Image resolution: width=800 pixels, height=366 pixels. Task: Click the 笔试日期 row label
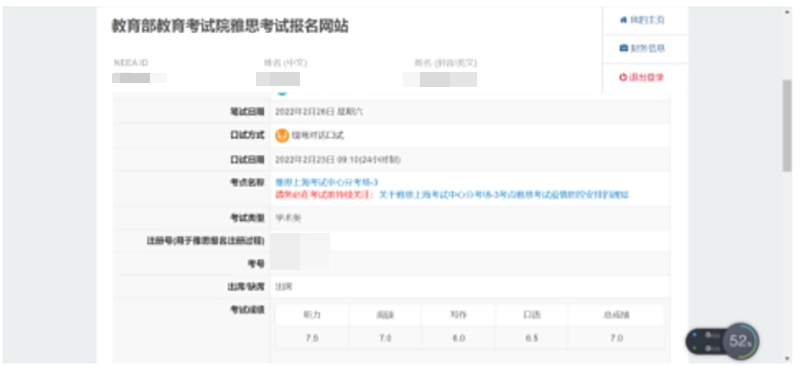tap(247, 111)
